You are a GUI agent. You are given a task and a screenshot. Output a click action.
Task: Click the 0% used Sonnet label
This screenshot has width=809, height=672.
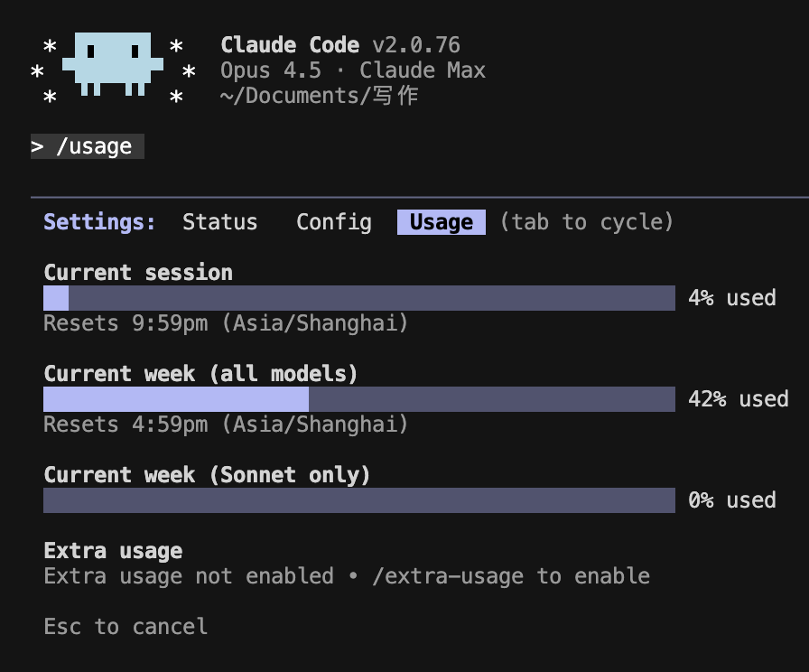[x=731, y=500]
